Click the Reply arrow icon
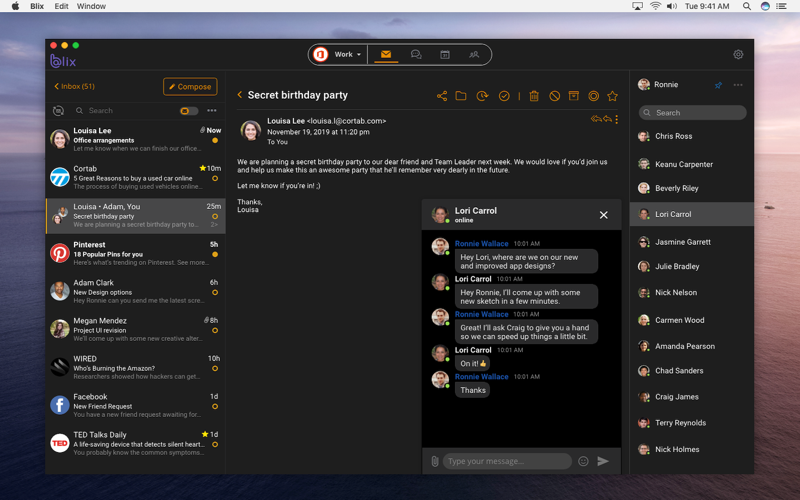This screenshot has width=800, height=500. [607, 119]
